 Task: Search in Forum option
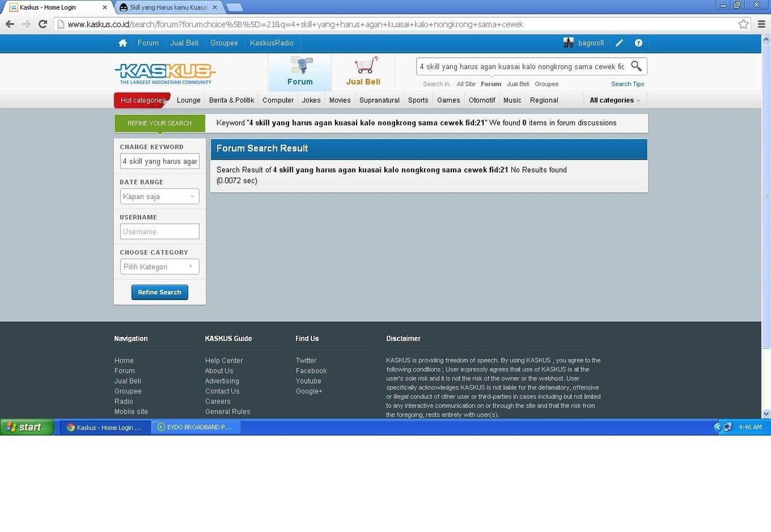pyautogui.click(x=491, y=84)
